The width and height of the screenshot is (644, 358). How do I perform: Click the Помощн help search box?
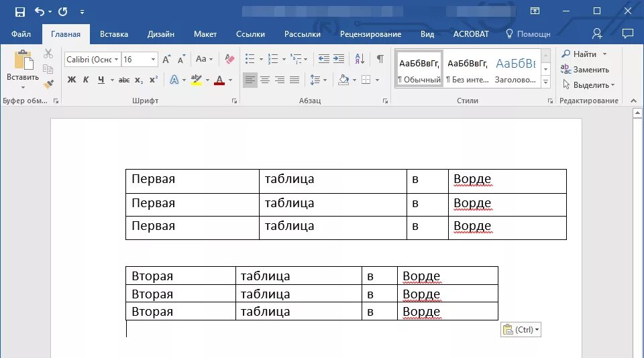click(528, 34)
